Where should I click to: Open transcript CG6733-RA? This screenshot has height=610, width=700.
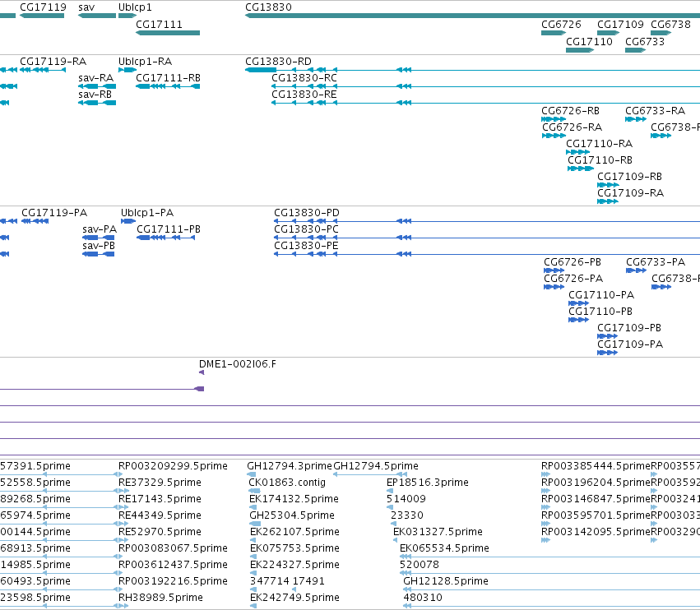(x=655, y=111)
